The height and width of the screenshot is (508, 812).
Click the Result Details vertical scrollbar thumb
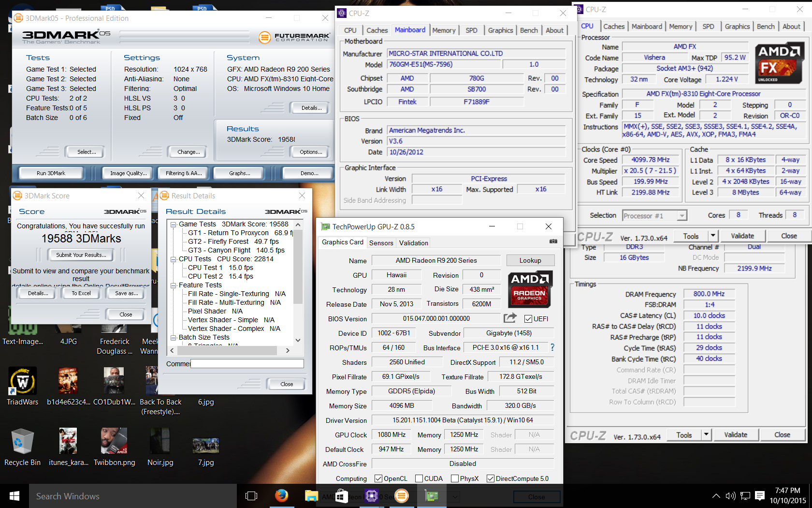tap(298, 267)
